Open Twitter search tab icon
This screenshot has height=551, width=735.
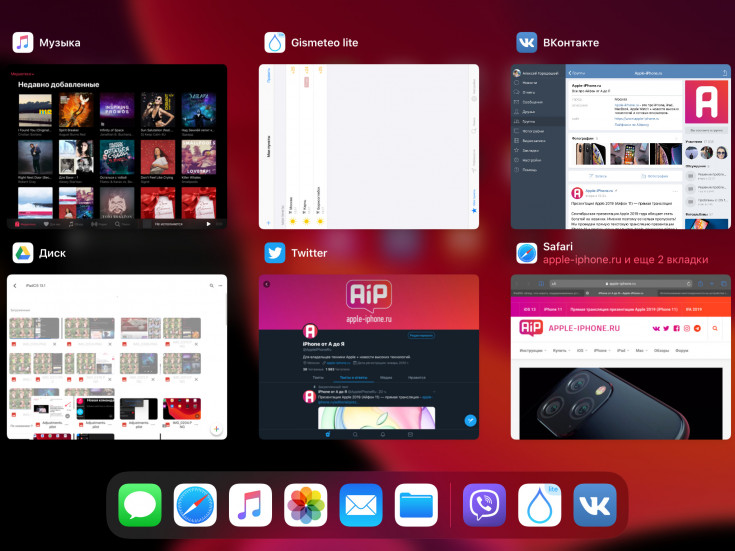point(355,435)
